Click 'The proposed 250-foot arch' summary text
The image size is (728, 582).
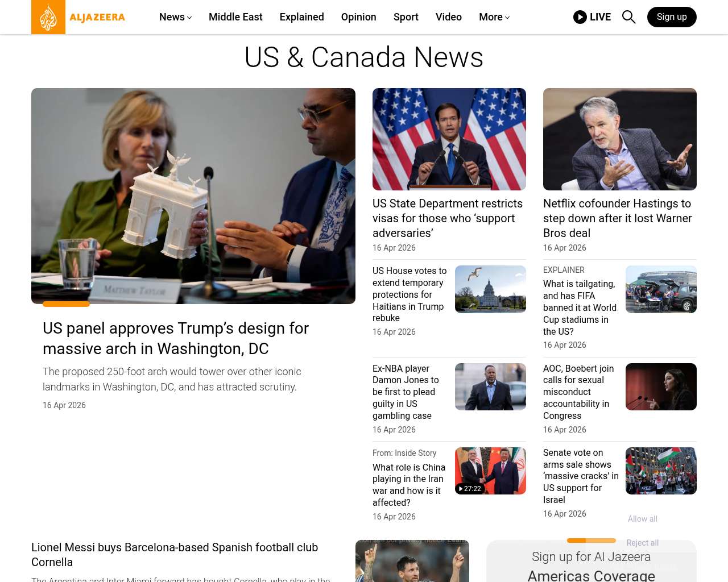pyautogui.click(x=172, y=379)
